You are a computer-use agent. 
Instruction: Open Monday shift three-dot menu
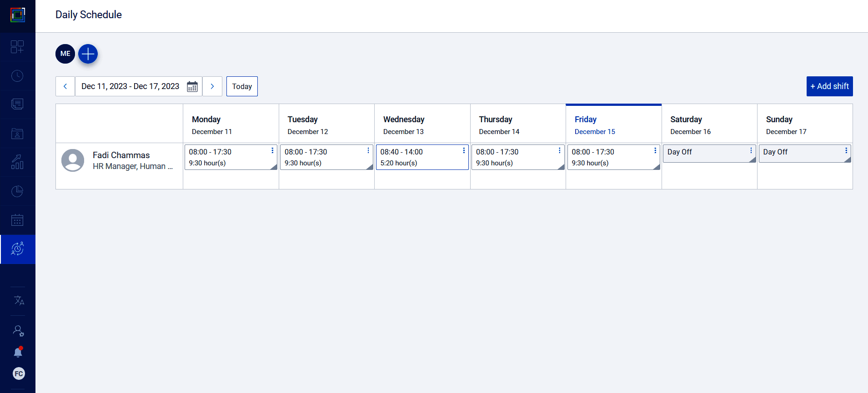coord(272,150)
